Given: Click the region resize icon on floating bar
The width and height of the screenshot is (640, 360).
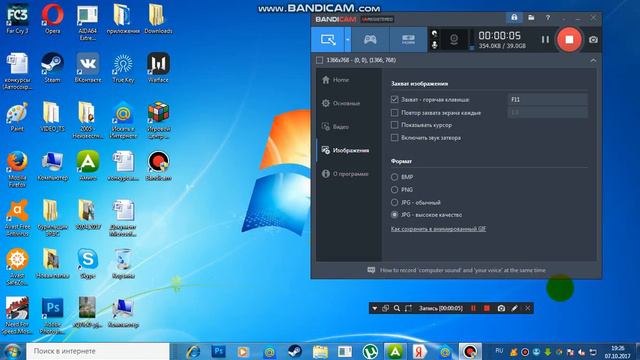Looking at the screenshot, I should click(408, 309).
